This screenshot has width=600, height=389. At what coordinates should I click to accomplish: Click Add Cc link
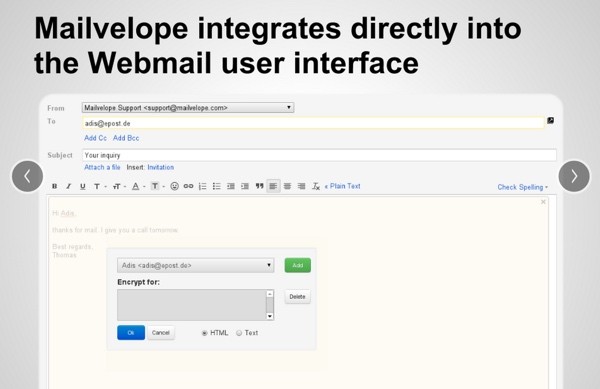[x=95, y=138]
